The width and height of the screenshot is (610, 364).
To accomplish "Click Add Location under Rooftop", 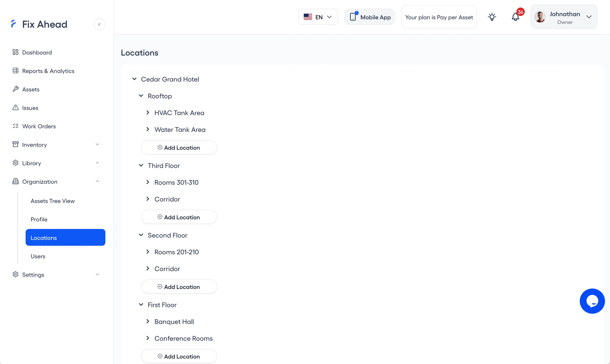I will 179,147.
